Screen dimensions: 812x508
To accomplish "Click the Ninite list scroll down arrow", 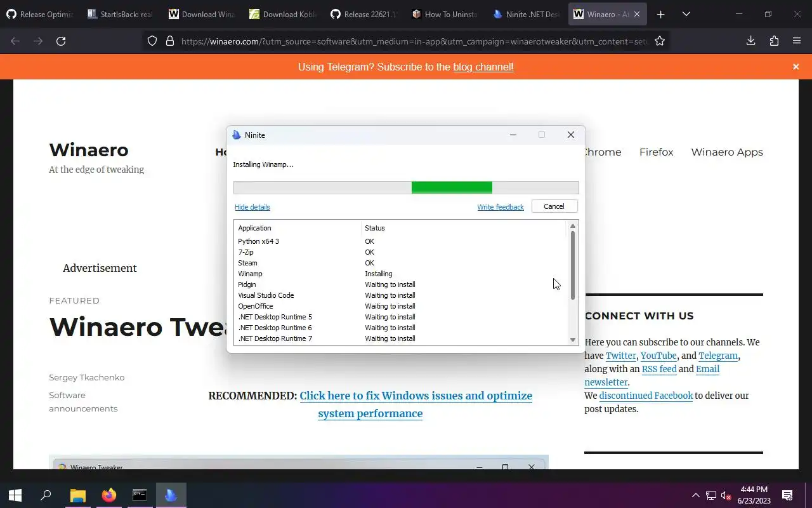I will tap(573, 340).
